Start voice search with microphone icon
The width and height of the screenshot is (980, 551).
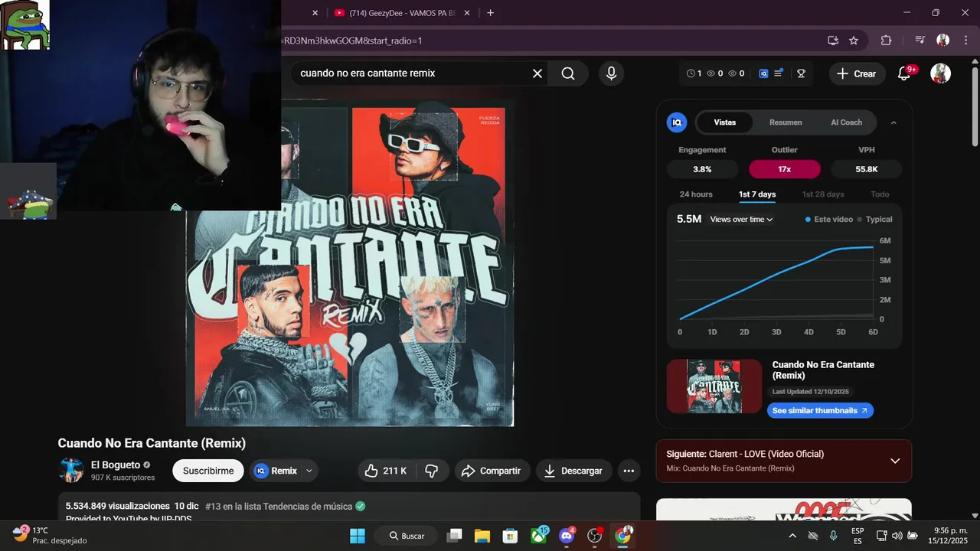pos(611,73)
